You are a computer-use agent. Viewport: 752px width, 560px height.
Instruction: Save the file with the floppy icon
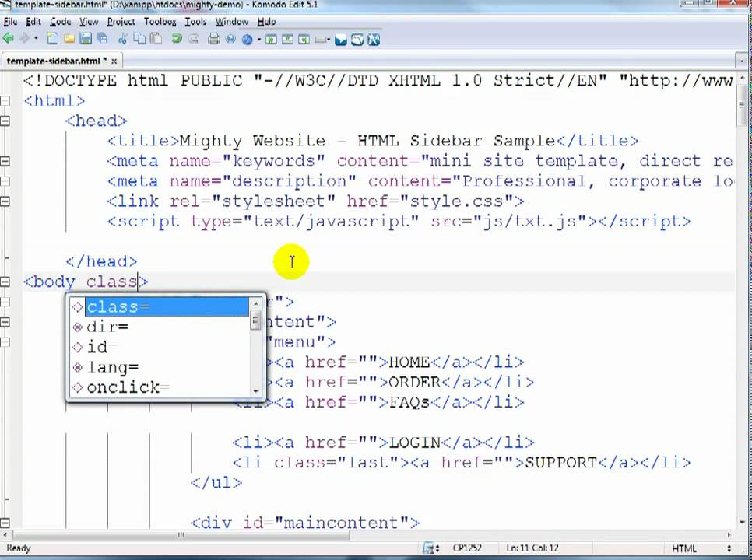(x=86, y=40)
